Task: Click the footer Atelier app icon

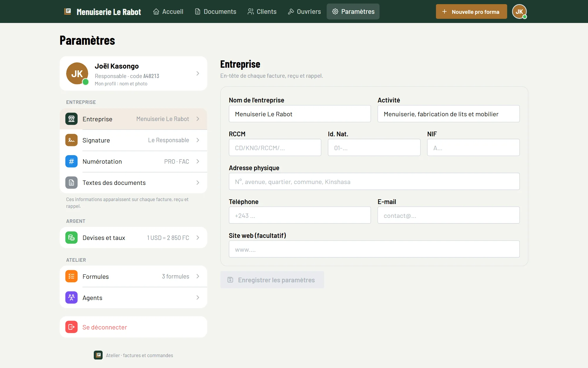Action: 98,355
